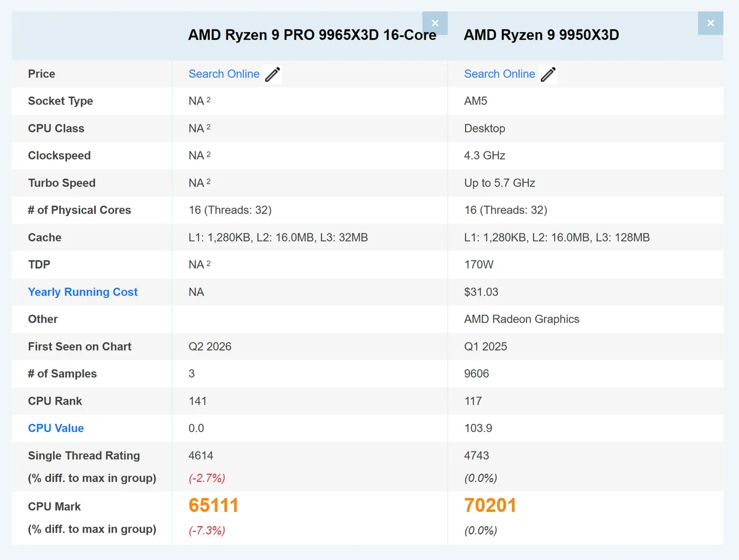Click the Turbo Speed row label

pos(62,183)
